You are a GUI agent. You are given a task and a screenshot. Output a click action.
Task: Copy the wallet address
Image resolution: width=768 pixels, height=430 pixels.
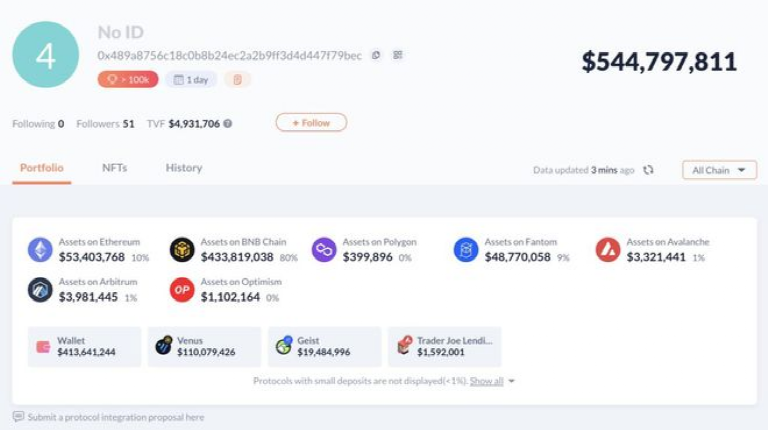376,56
